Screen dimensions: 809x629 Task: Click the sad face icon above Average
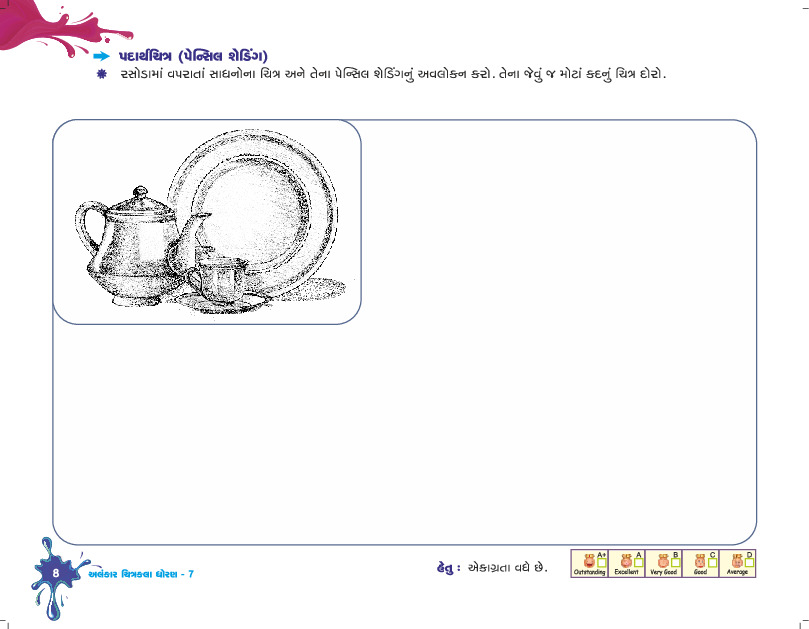point(737,560)
